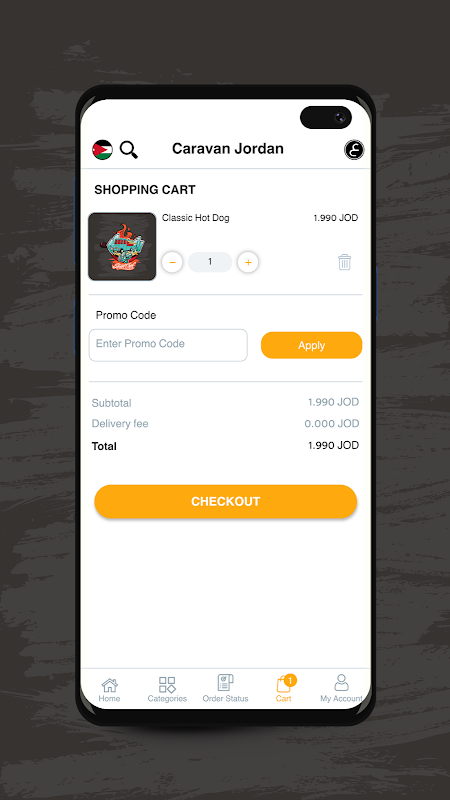
Task: Open the My Account tab
Action: pos(341,689)
